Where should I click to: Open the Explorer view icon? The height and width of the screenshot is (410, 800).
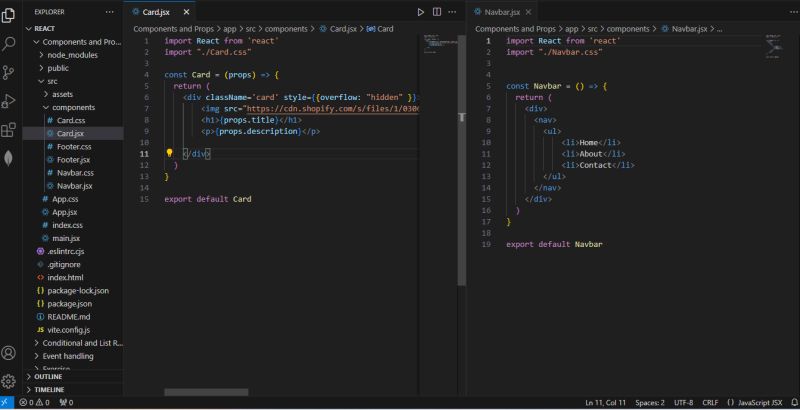click(9, 15)
